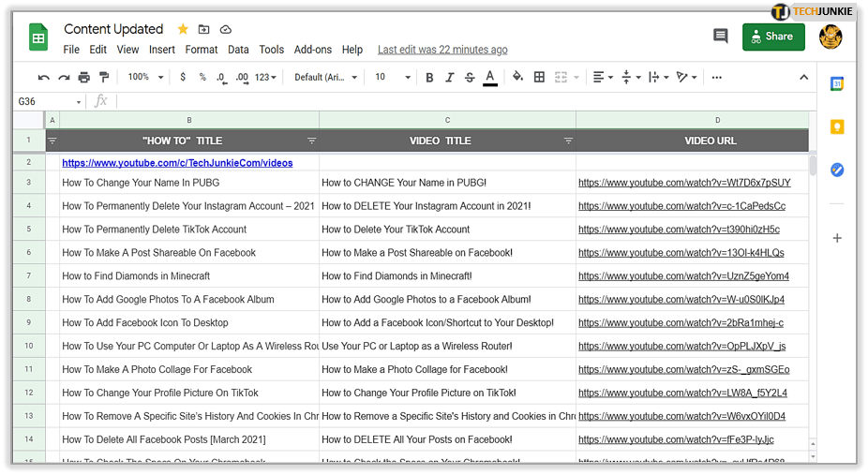Toggle bold formatting
Screen dimensions: 868x475
click(429, 78)
